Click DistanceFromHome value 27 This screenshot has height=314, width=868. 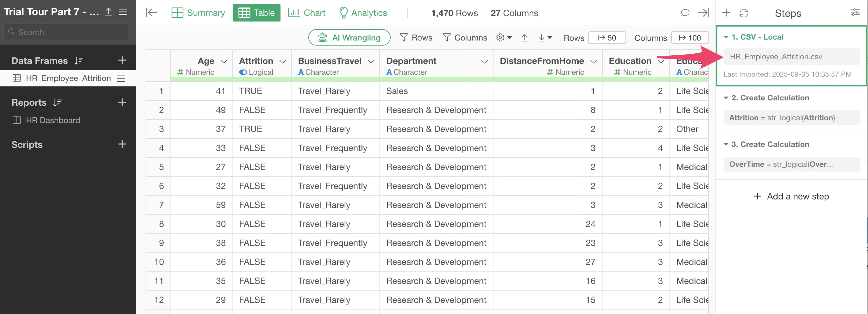tap(590, 262)
